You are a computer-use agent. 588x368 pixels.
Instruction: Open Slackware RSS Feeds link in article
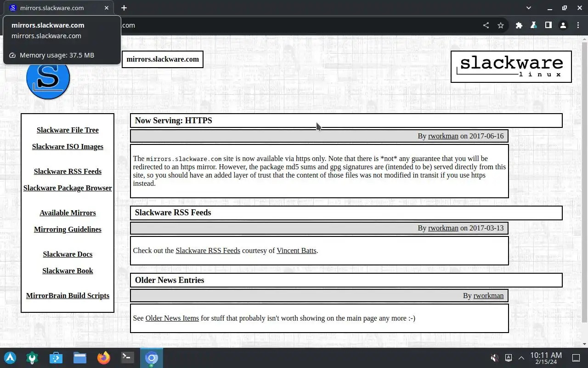(208, 251)
